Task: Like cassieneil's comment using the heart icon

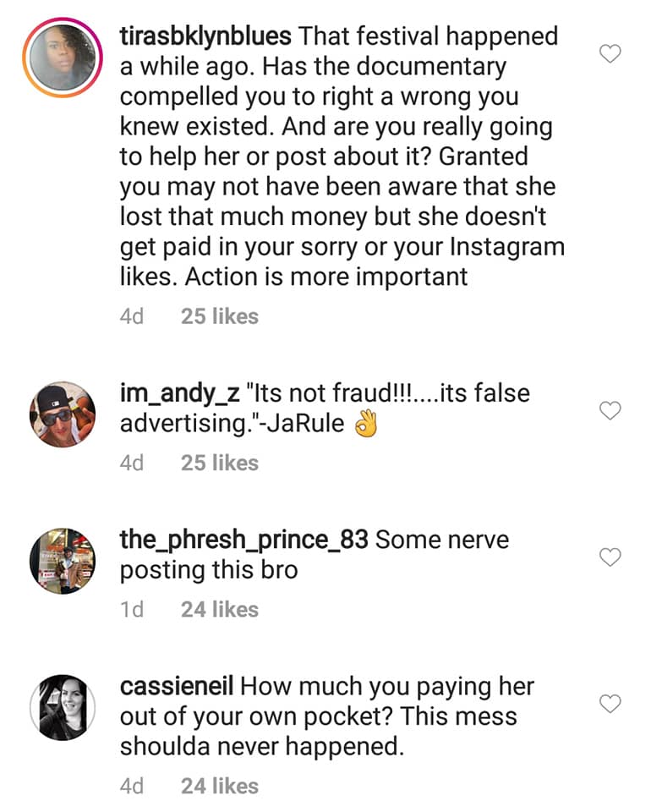Action: click(610, 704)
